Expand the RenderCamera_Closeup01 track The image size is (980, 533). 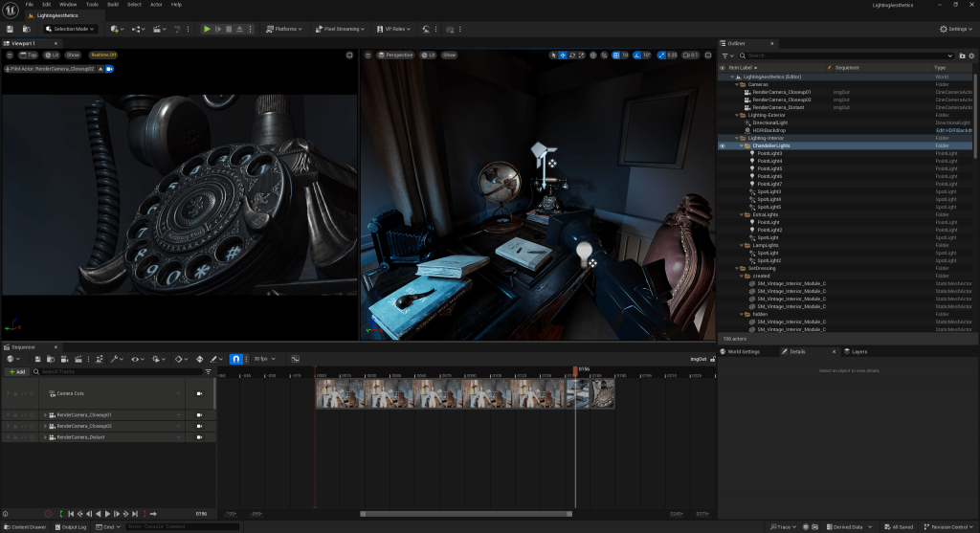(x=45, y=414)
